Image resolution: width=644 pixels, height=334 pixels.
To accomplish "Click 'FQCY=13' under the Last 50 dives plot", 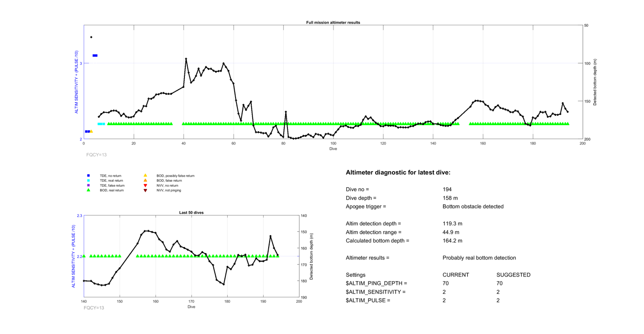I will (94, 308).
